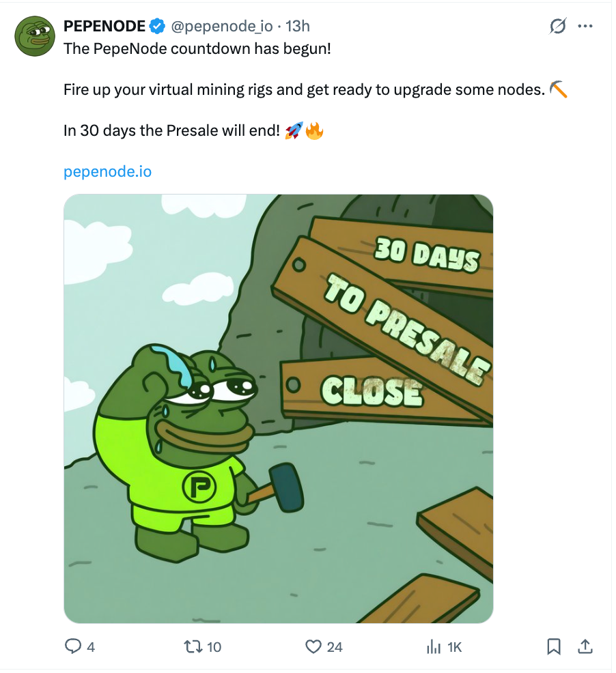Open the pepenode.io link
The image size is (616, 673).
107,171
